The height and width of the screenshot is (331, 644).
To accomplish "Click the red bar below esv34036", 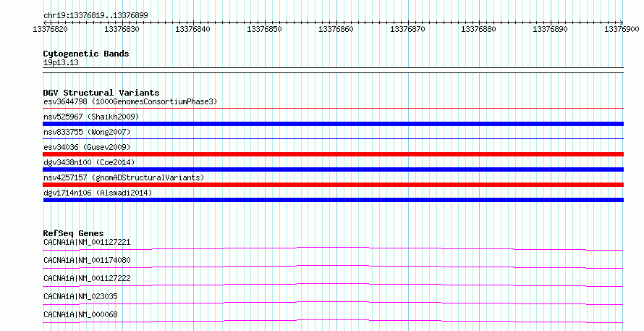I will 333,154.
